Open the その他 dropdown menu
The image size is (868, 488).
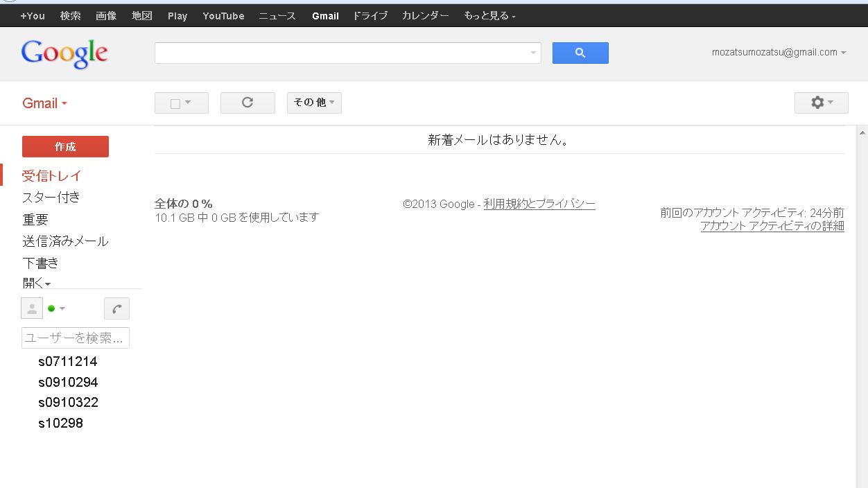pos(314,103)
